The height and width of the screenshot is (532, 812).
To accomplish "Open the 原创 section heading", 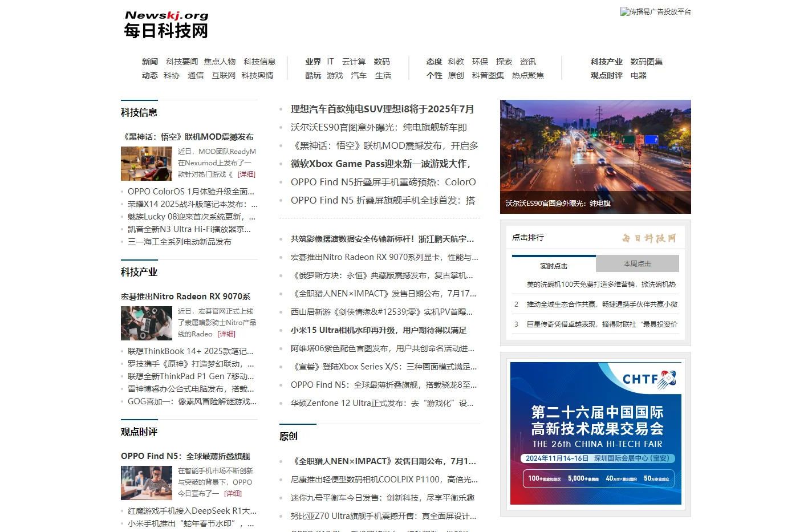I will pos(289,436).
